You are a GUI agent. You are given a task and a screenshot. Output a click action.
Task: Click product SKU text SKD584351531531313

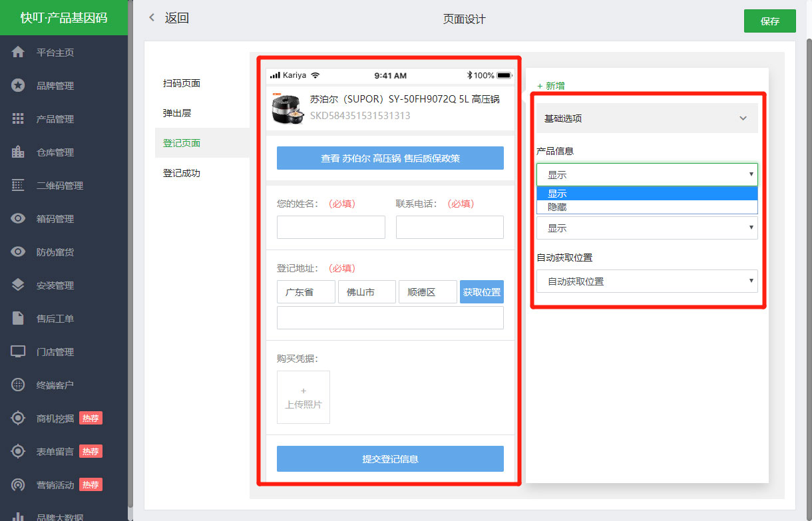(x=360, y=115)
